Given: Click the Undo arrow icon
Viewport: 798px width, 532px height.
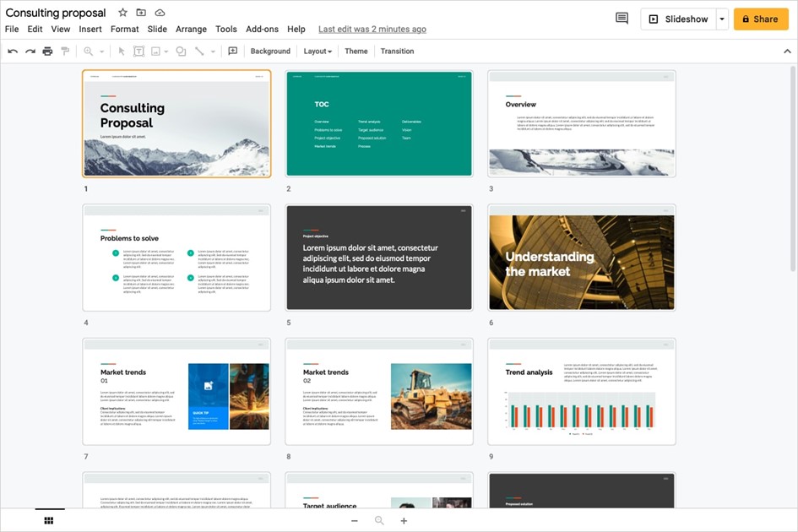Looking at the screenshot, I should tap(13, 52).
